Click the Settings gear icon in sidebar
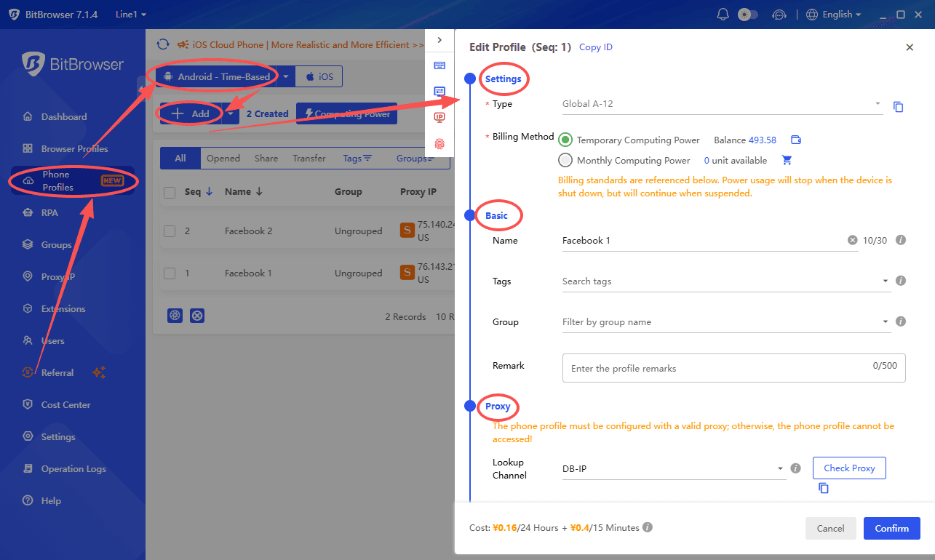Screen dimensions: 935x560 [28, 436]
